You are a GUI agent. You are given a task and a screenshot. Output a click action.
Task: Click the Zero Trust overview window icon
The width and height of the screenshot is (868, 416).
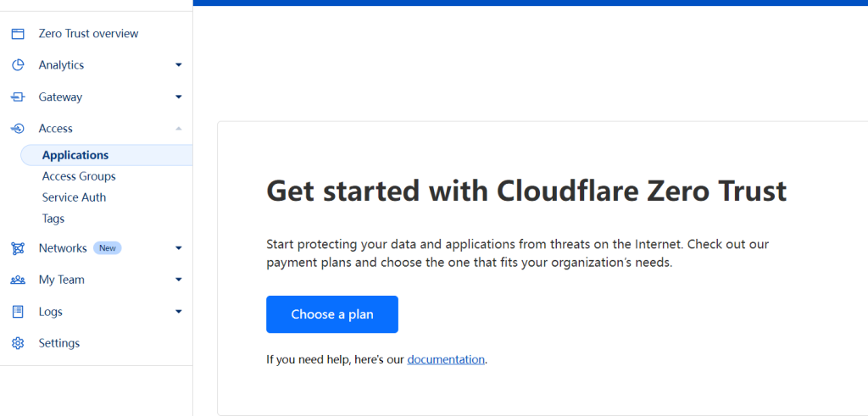click(18, 34)
